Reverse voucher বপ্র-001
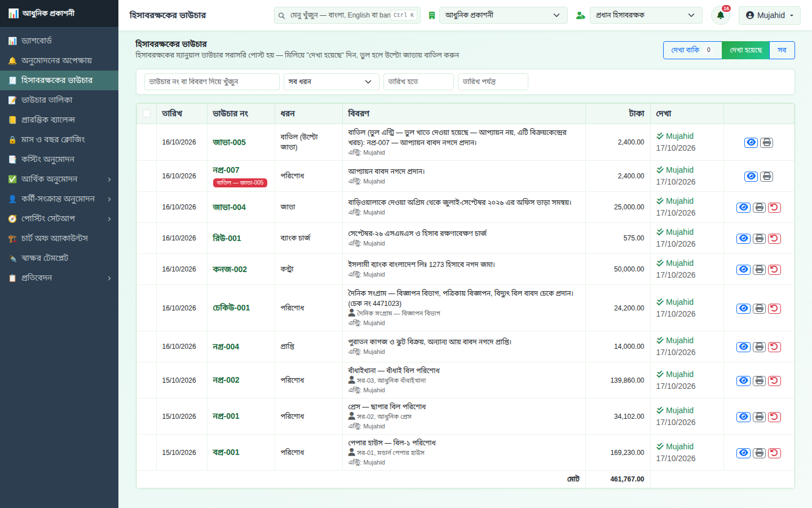The width and height of the screenshot is (812, 508). [774, 453]
